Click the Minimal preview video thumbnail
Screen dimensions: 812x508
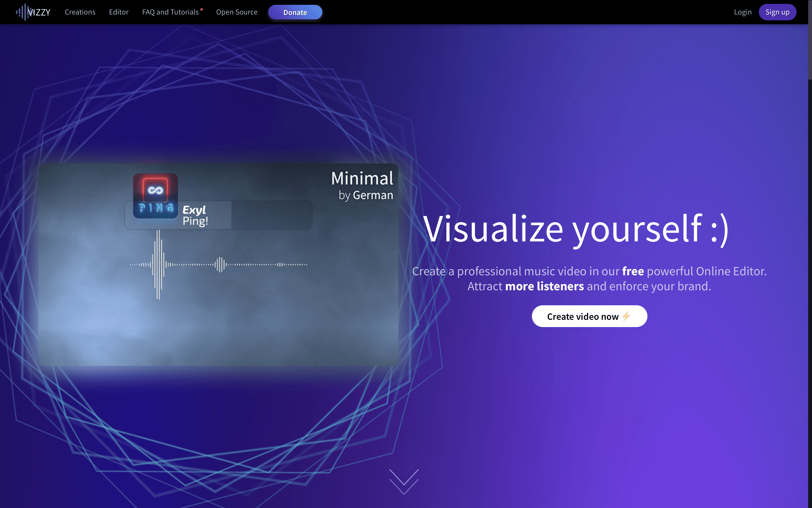[218, 264]
